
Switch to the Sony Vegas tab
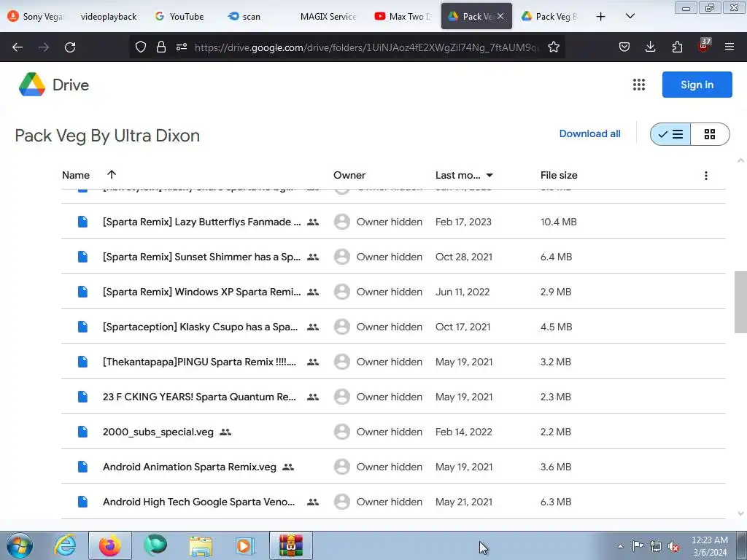(x=36, y=16)
